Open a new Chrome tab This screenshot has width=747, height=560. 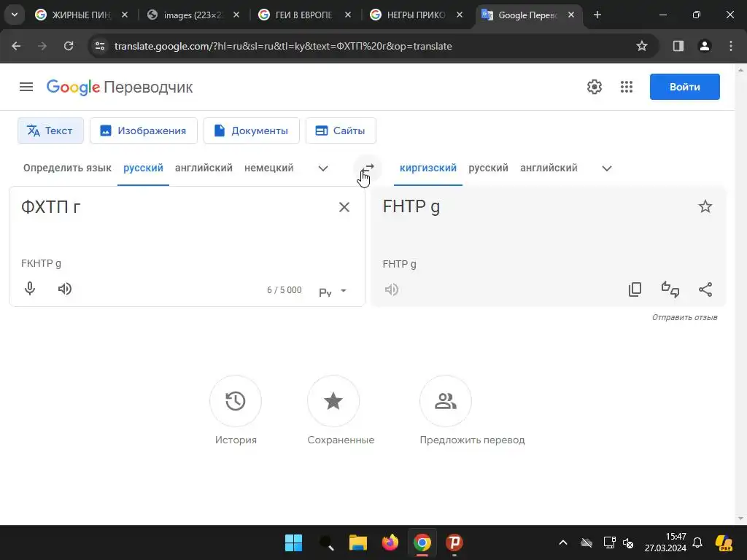click(597, 15)
